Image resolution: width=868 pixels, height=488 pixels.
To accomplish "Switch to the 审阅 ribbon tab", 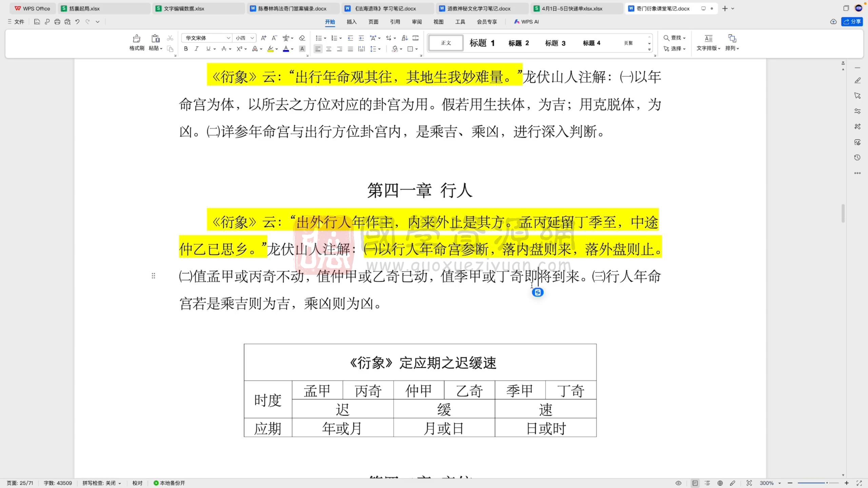I will tap(417, 22).
